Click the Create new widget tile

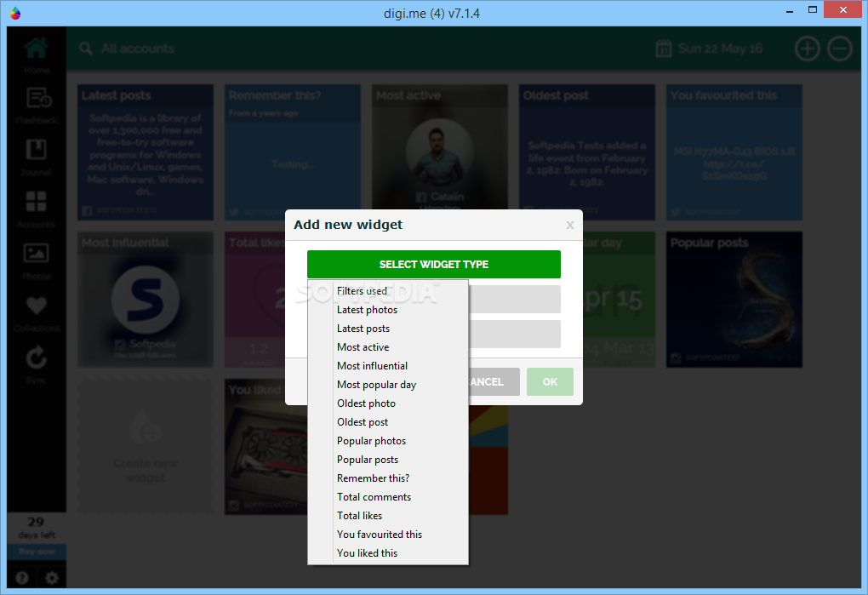click(x=145, y=447)
